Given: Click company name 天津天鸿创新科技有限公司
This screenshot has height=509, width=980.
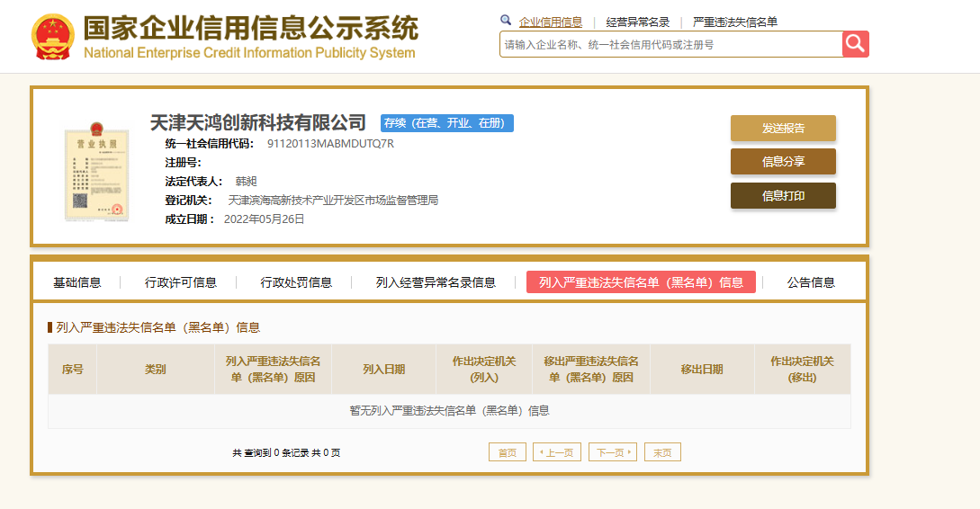Looking at the screenshot, I should (x=258, y=122).
